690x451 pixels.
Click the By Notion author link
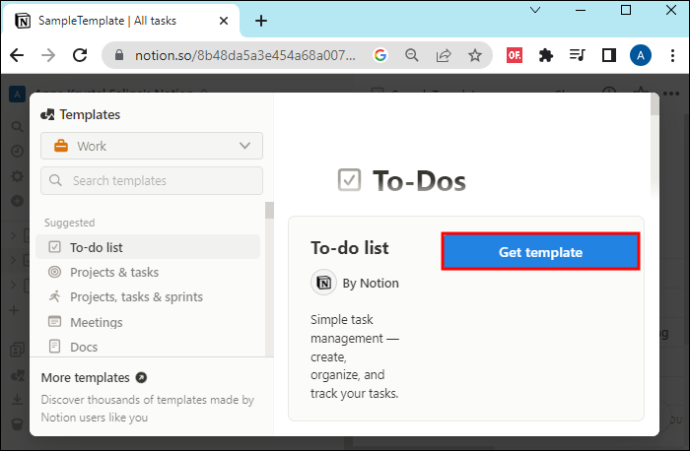[371, 283]
